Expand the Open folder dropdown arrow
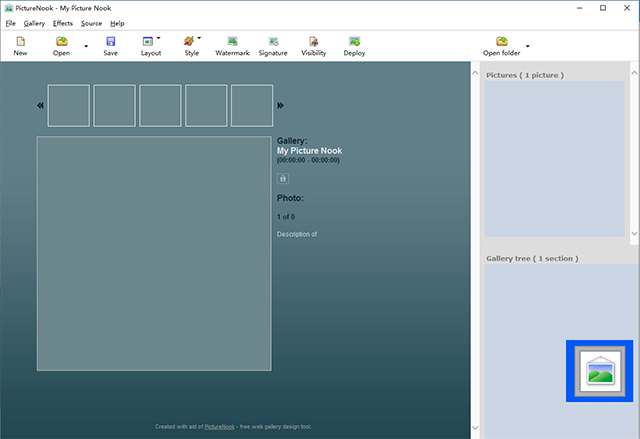640x439 pixels. point(527,46)
